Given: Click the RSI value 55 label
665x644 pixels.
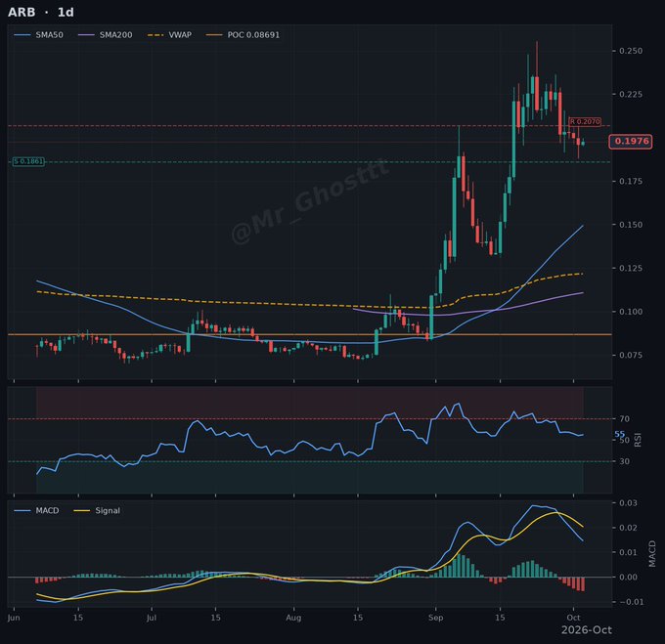Looking at the screenshot, I should click(620, 434).
